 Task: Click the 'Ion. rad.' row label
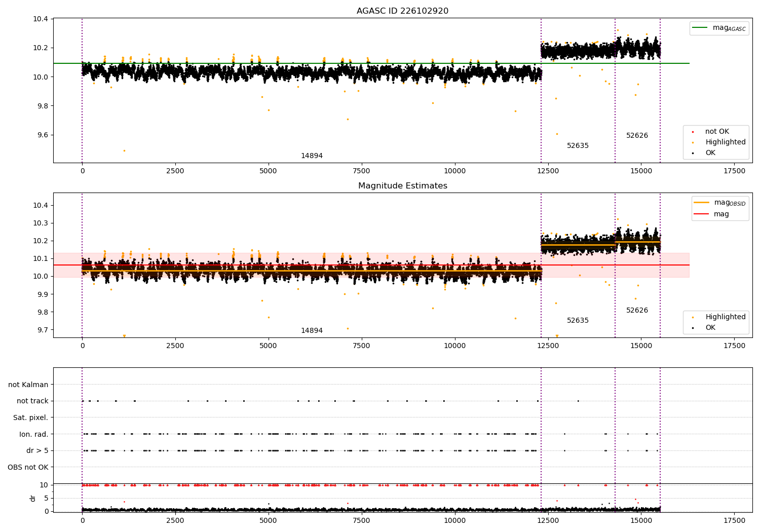pos(34,434)
